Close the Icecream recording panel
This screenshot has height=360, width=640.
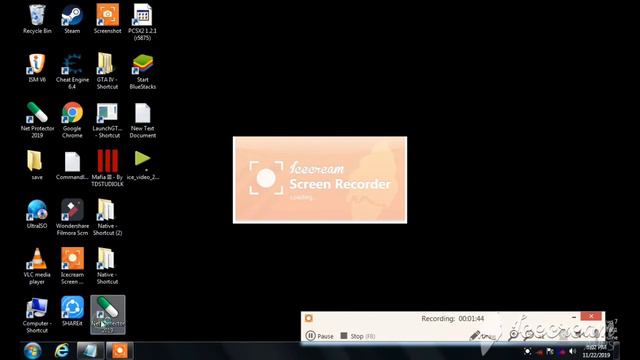click(x=591, y=316)
